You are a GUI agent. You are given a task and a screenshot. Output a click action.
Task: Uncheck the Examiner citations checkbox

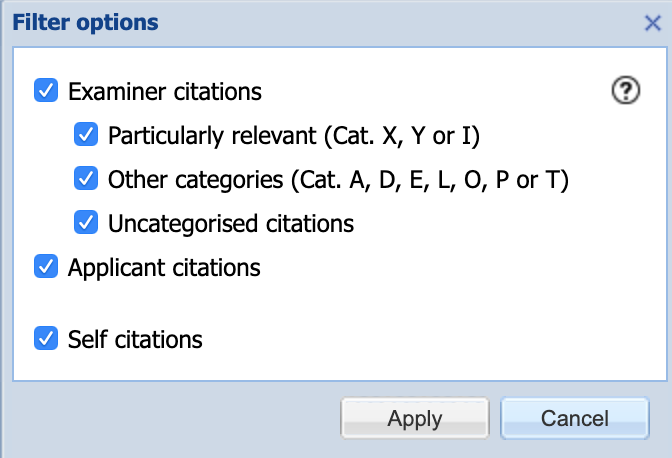coord(46,91)
